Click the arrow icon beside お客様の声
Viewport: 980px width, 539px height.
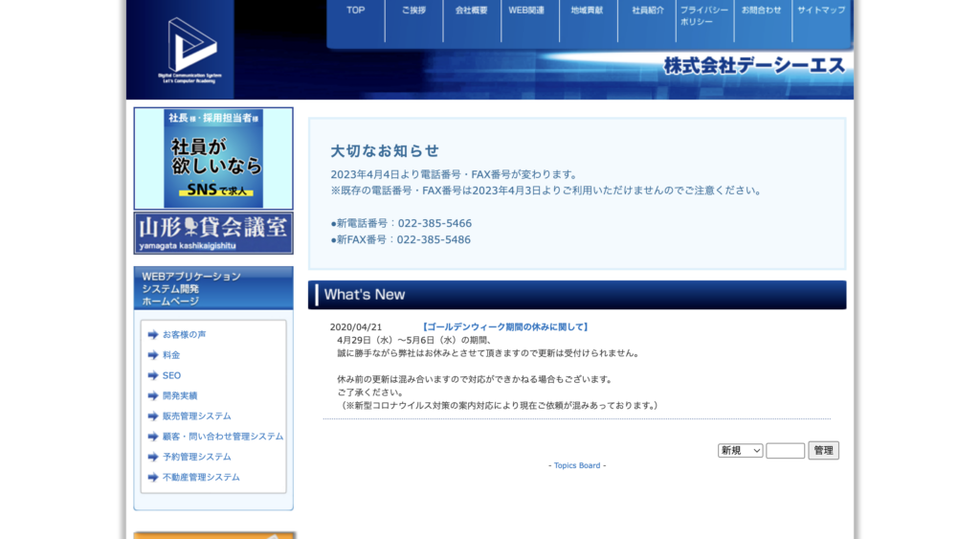[153, 334]
